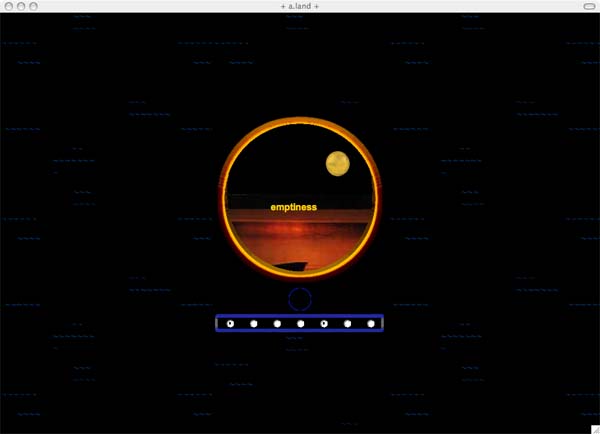Click the blue outlined circle below the landscape

300,299
